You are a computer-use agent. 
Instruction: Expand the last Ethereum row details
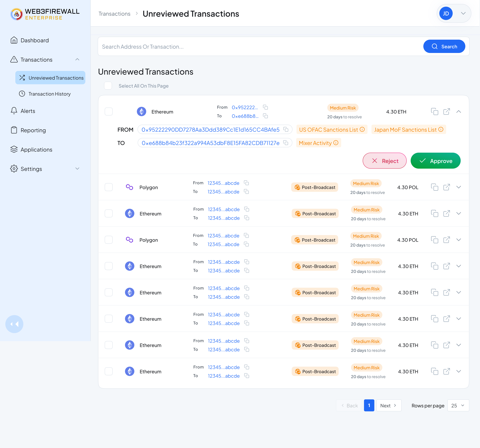click(458, 371)
